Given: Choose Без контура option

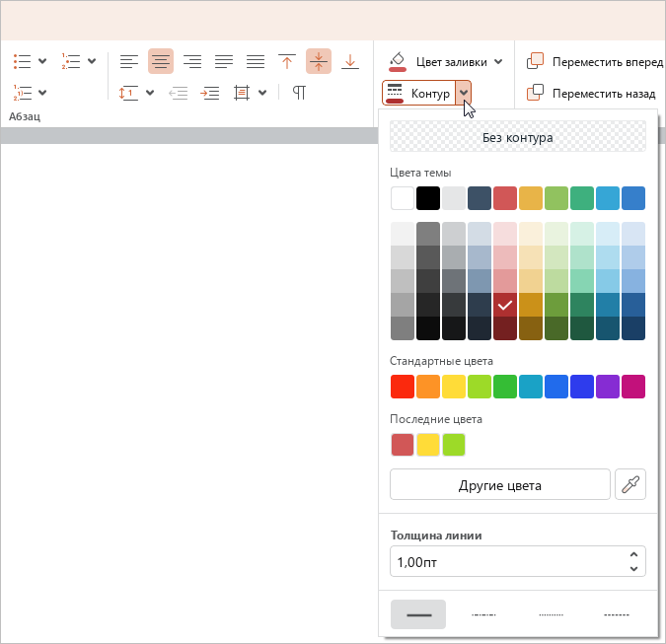Looking at the screenshot, I should tap(518, 137).
